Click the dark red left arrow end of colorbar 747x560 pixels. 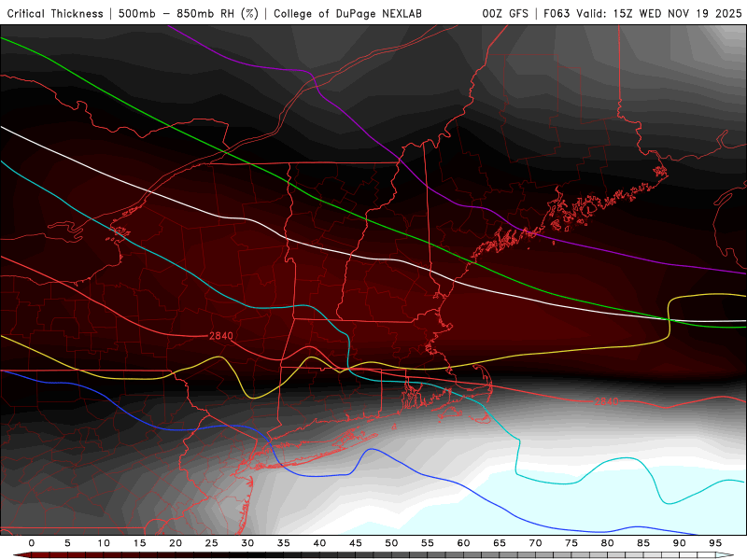(x=21, y=555)
